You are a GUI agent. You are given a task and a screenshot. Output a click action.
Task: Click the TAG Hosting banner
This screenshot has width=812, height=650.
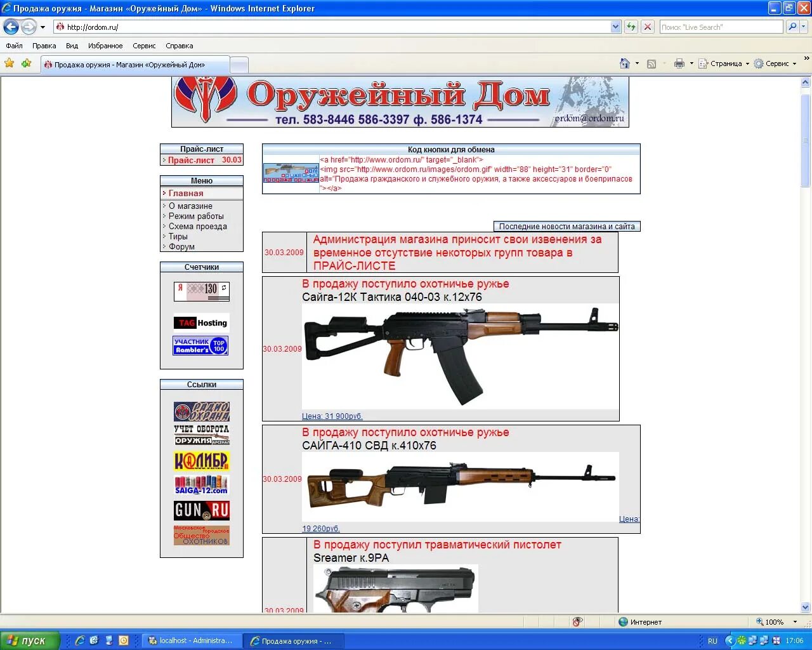click(200, 323)
